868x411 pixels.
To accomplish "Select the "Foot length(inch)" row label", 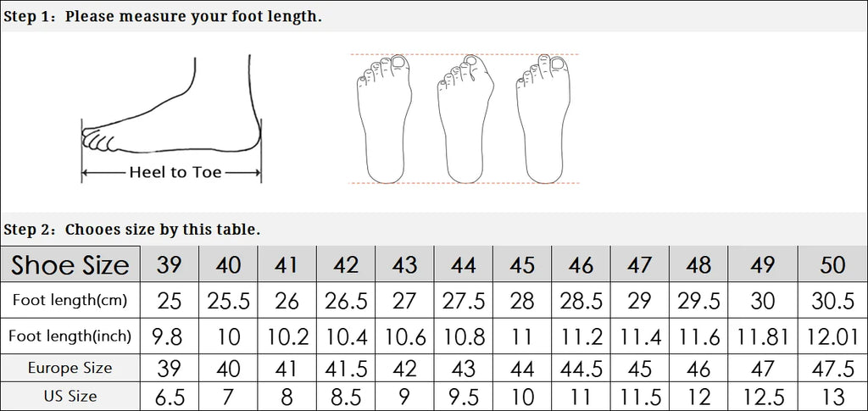I will (70, 336).
